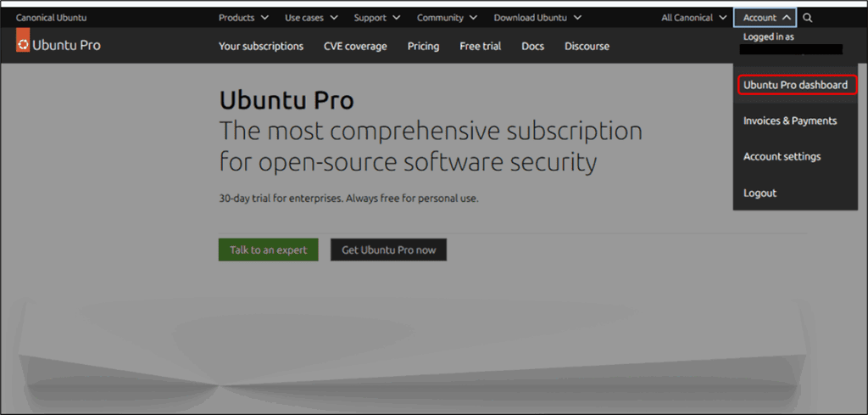Open Your subscriptions tab
Image resolution: width=868 pixels, height=415 pixels.
pos(261,46)
